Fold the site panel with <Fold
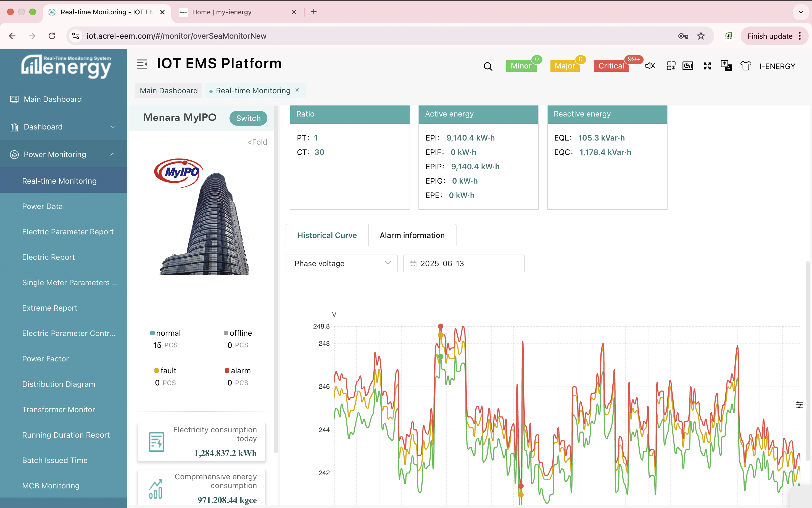 coord(257,142)
